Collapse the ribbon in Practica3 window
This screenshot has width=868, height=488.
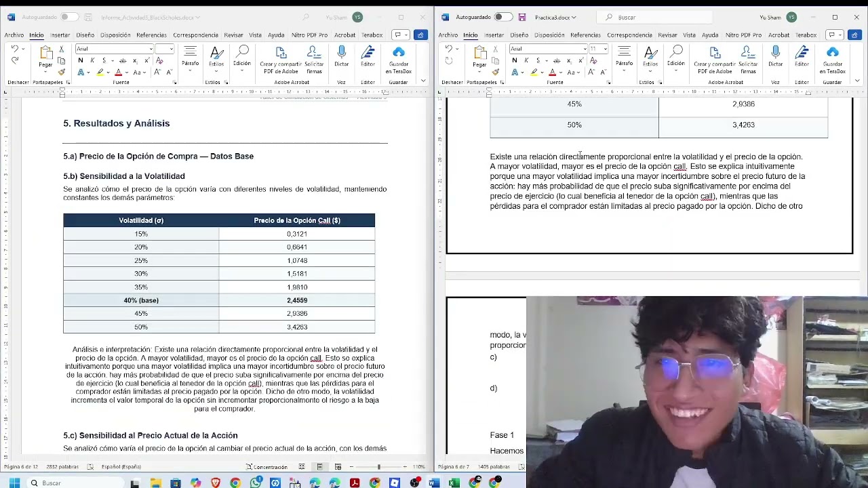tap(857, 81)
